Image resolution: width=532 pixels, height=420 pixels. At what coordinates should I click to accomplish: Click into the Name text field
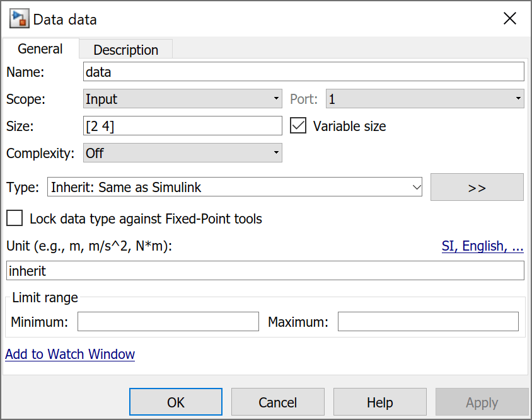tap(303, 72)
